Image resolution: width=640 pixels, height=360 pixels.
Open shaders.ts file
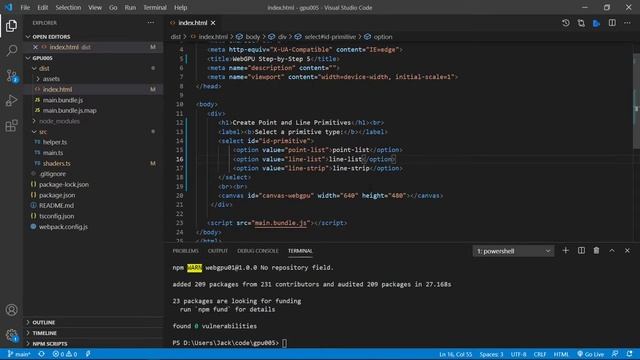56,164
